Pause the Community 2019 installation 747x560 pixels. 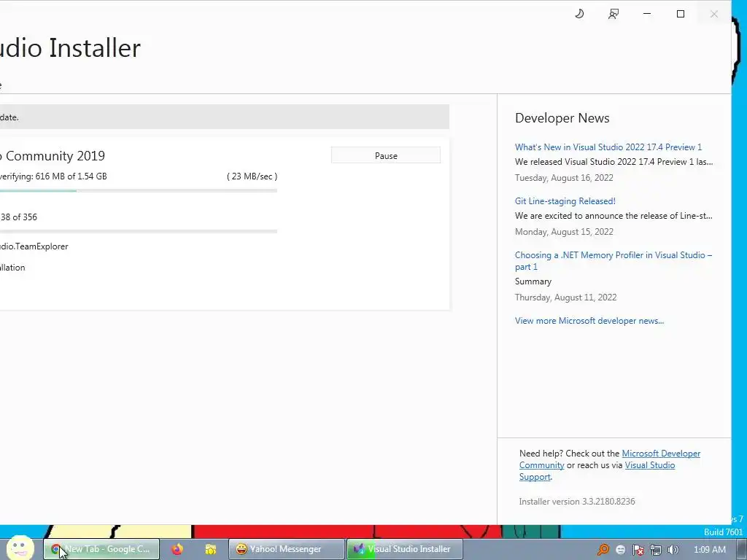pos(386,155)
